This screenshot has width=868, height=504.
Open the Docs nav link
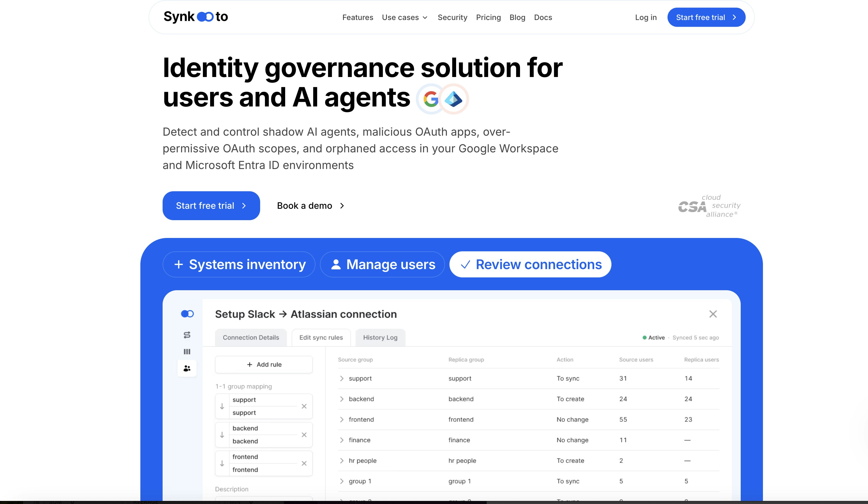point(543,18)
